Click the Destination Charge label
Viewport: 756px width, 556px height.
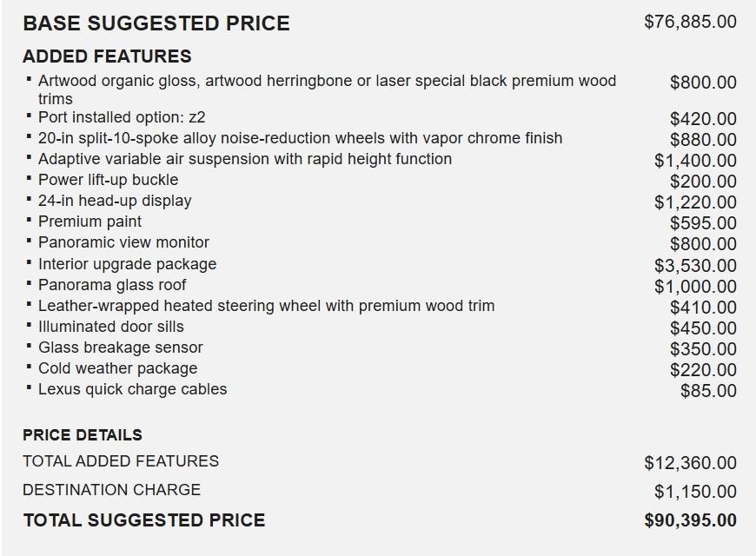coord(111,489)
